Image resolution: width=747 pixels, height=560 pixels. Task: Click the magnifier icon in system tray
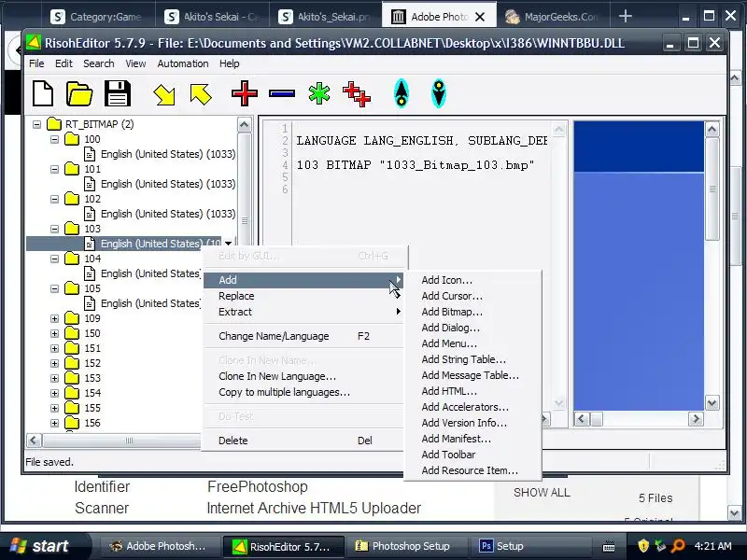678,546
